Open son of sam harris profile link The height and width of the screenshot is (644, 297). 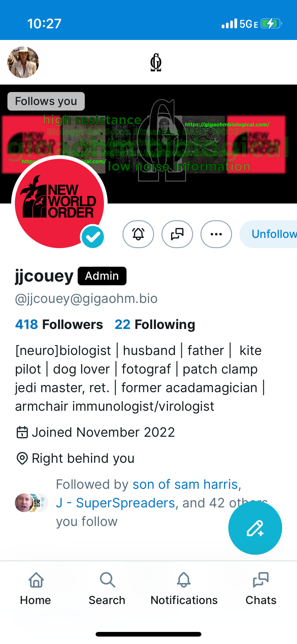[185, 484]
